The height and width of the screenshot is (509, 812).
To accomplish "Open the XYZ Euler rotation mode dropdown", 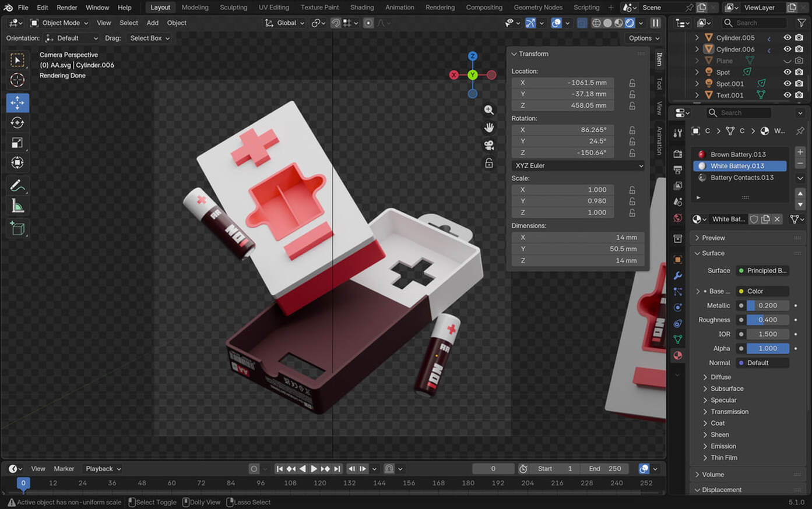I will tap(578, 165).
